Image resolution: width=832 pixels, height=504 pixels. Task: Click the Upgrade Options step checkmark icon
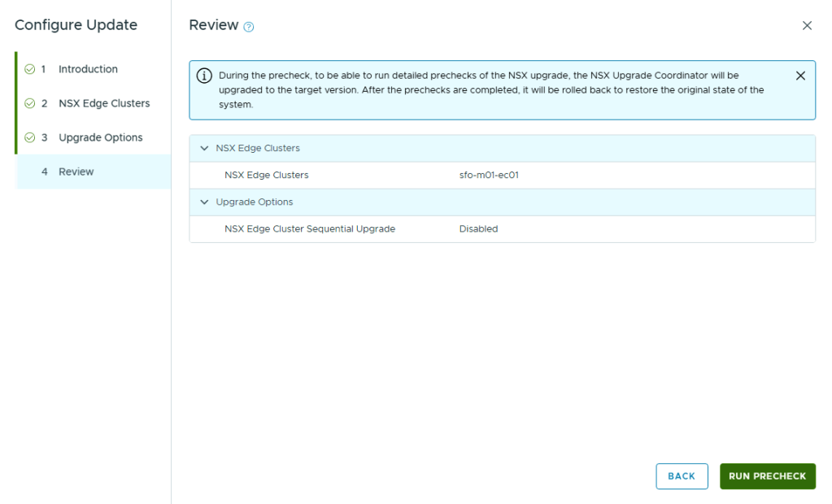point(30,137)
